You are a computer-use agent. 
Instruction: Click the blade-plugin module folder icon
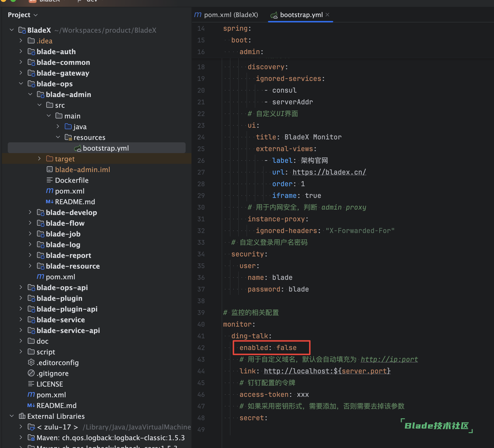pos(31,298)
